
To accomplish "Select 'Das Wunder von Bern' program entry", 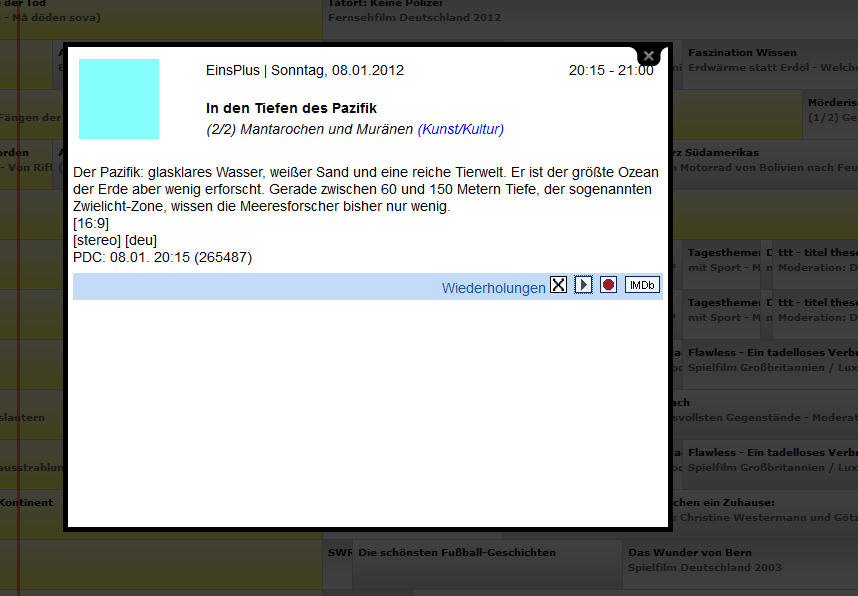I will tap(740, 564).
